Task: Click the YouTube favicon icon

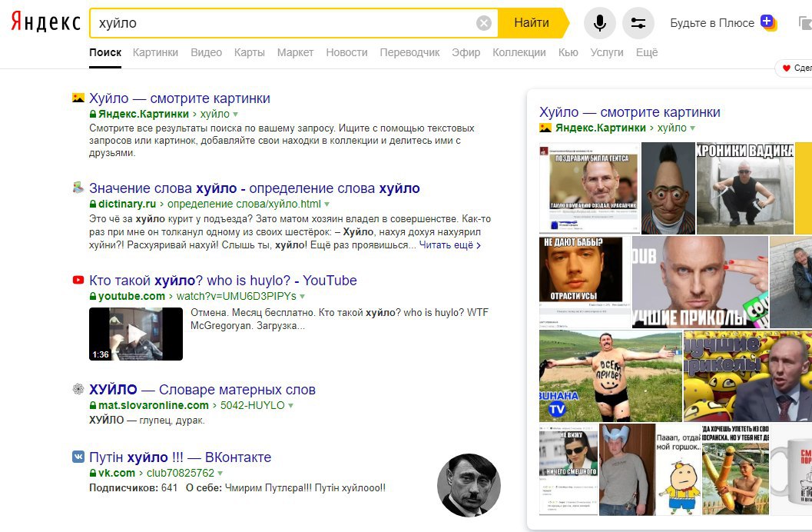Action: click(78, 280)
